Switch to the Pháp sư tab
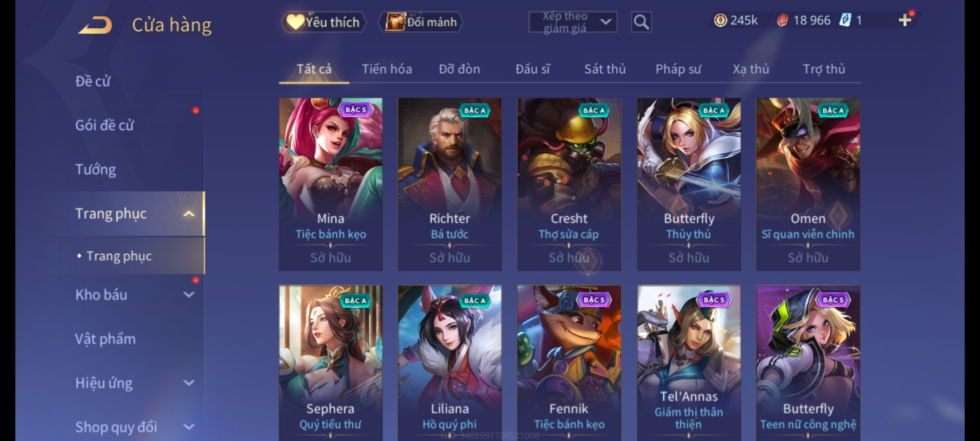 click(678, 69)
